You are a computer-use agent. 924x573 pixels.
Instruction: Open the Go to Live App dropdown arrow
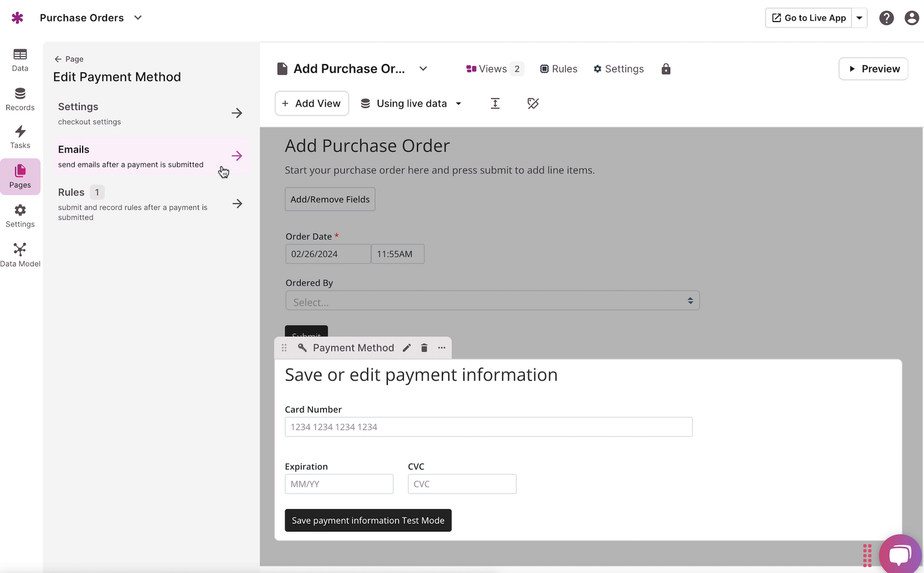pyautogui.click(x=859, y=18)
